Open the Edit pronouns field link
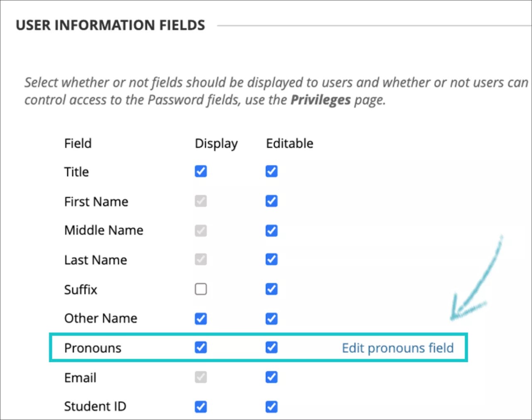The image size is (532, 420). point(397,348)
